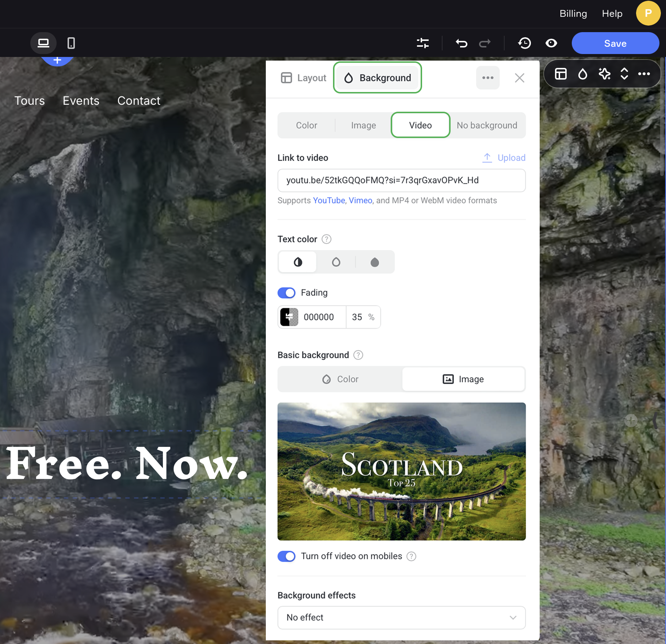Expand the Background effects dropdown

pos(401,617)
